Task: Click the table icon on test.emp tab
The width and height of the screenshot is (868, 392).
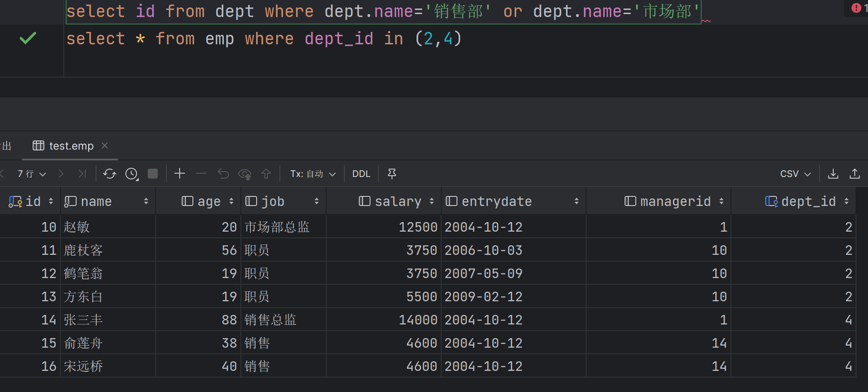Action: [x=38, y=145]
